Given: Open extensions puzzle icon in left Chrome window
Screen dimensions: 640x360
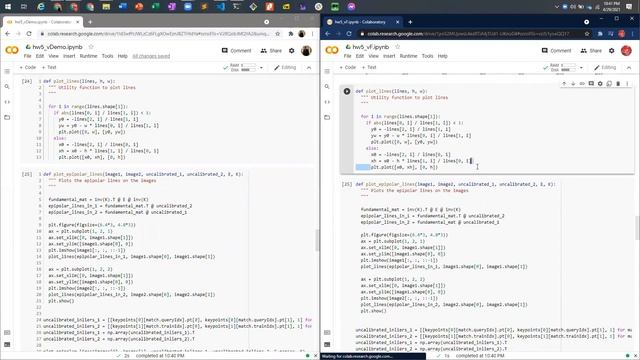Looking at the screenshot, I should tap(291, 34).
